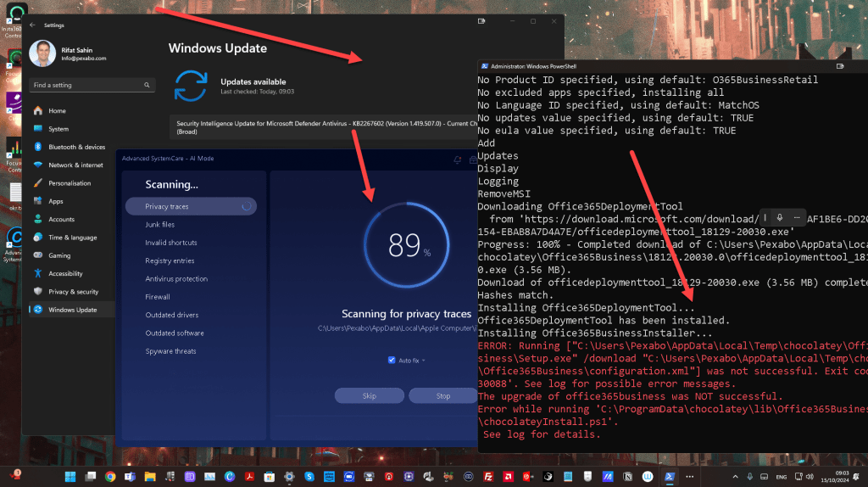Select Firewall in scan list
This screenshot has width=868, height=487.
click(157, 297)
